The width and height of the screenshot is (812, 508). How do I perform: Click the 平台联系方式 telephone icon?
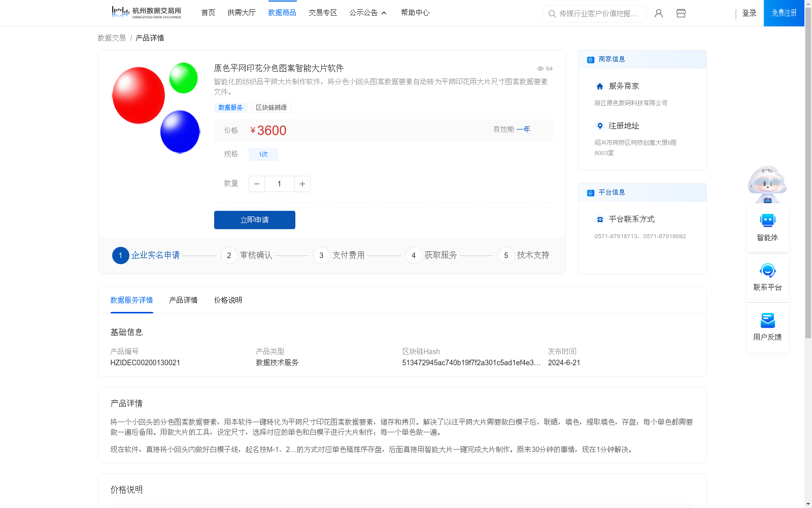coord(600,219)
